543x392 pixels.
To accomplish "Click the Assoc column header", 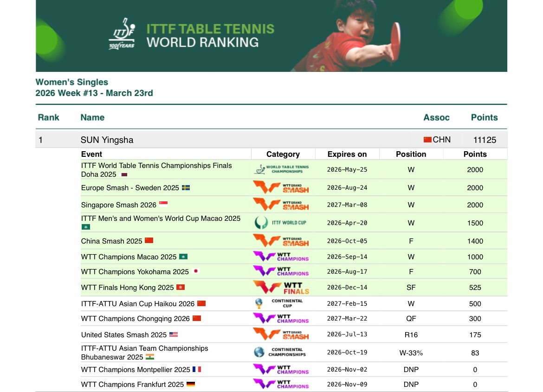I will [436, 117].
